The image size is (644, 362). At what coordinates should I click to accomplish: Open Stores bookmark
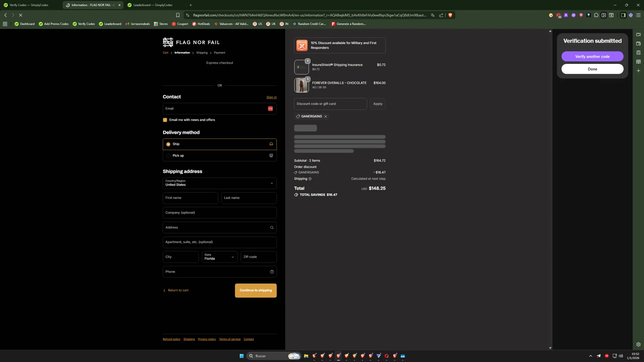tap(161, 24)
